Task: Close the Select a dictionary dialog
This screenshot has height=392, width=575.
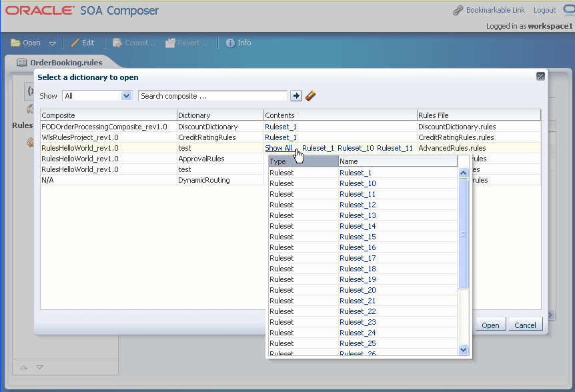Action: (x=540, y=76)
